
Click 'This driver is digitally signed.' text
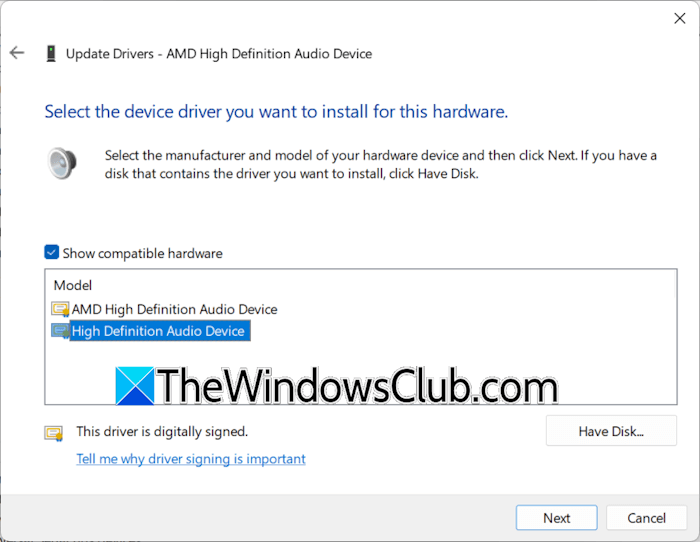pos(162,431)
